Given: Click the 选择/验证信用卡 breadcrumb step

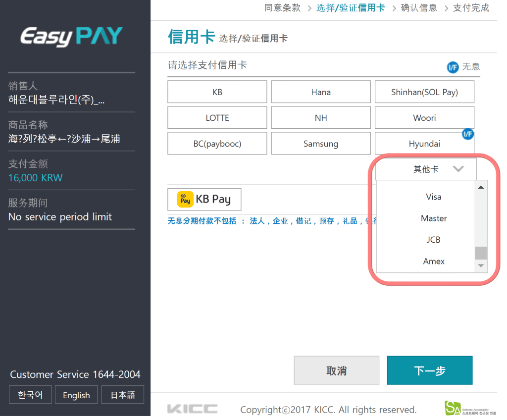Looking at the screenshot, I should click(351, 8).
